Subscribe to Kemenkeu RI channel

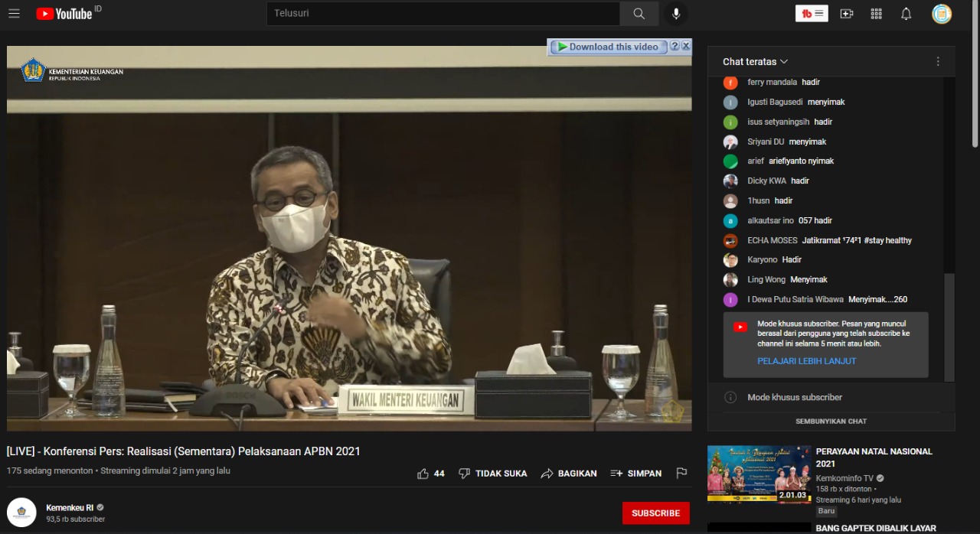pos(656,513)
